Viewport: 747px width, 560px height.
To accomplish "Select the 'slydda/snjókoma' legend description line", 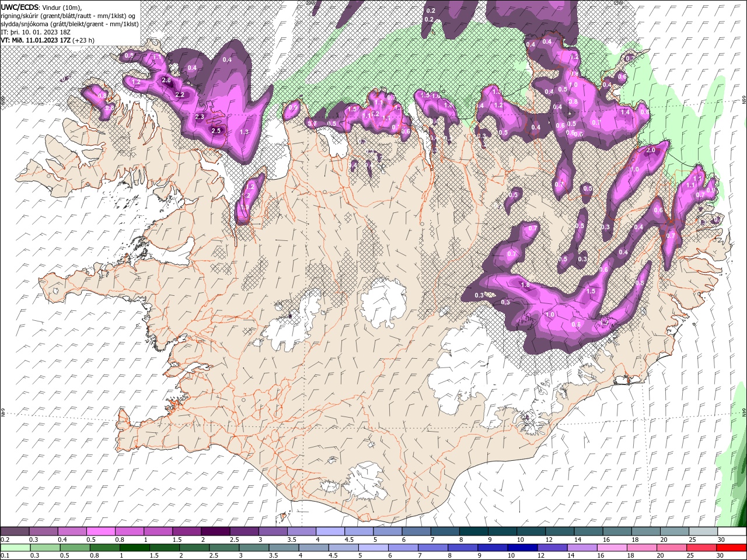I will pos(70,24).
